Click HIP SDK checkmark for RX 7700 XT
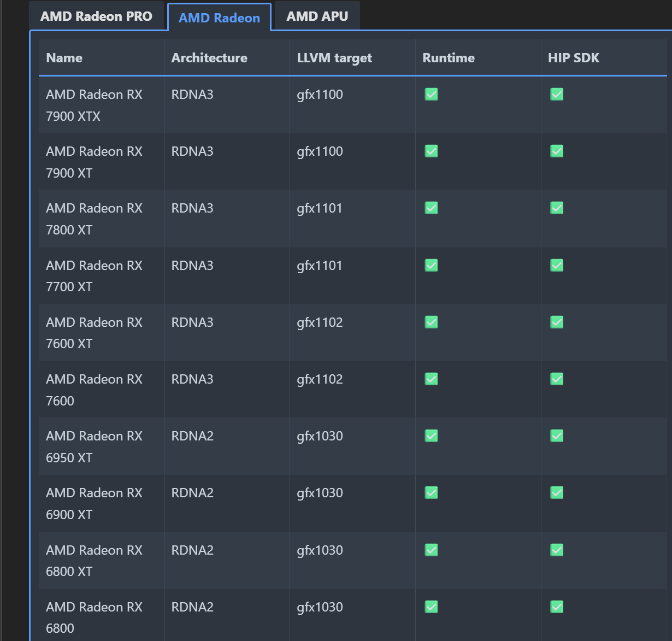Image resolution: width=672 pixels, height=641 pixels. 557,265
